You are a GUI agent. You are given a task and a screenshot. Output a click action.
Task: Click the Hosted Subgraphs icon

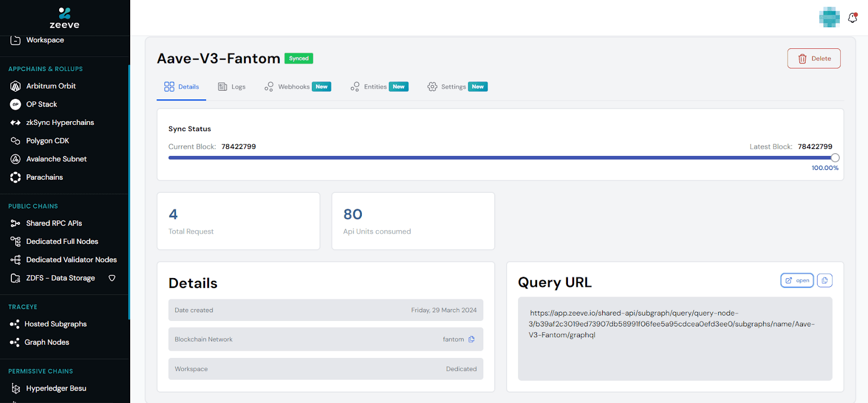pyautogui.click(x=15, y=324)
